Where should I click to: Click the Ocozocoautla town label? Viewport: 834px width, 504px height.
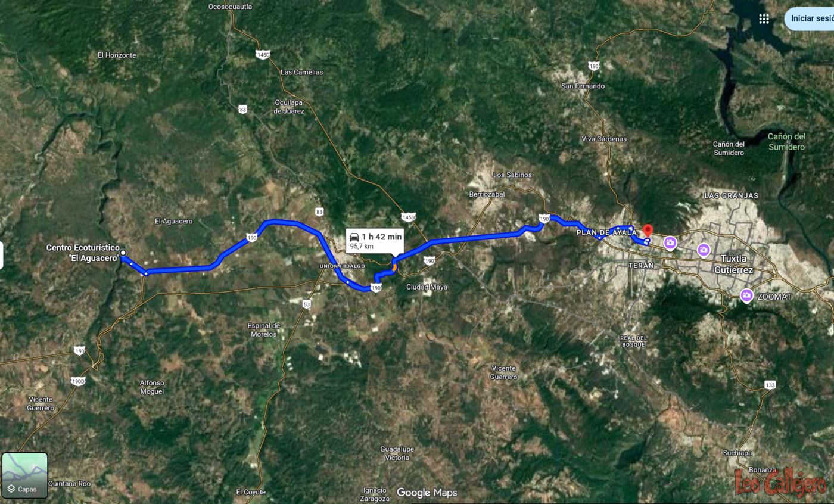[x=231, y=7]
